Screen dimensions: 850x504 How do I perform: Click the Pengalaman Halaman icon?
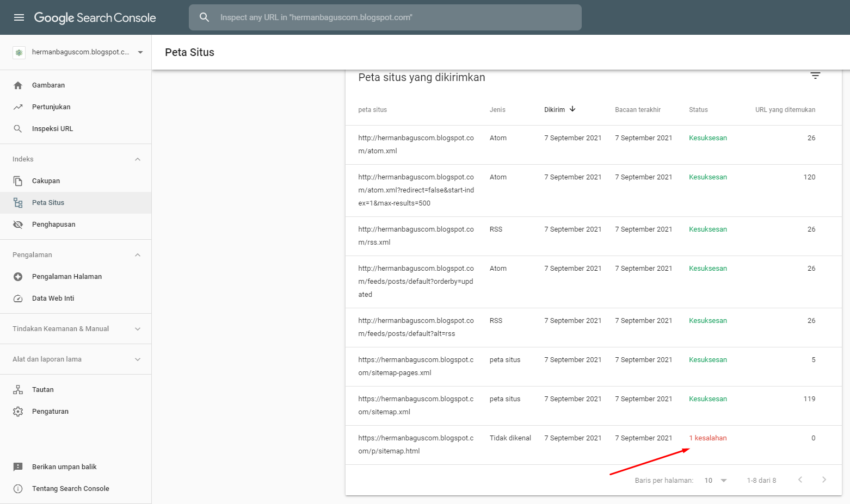[18, 277]
